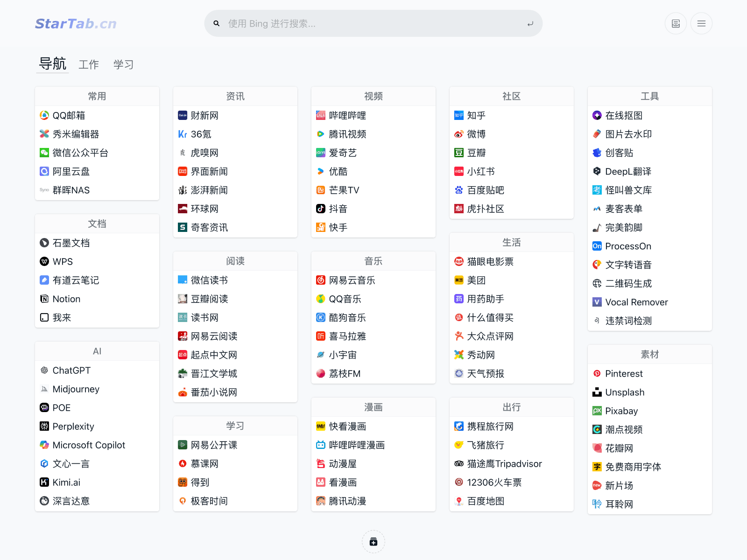
Task: Open 12306火车票 in the 出行 section
Action: tap(493, 482)
